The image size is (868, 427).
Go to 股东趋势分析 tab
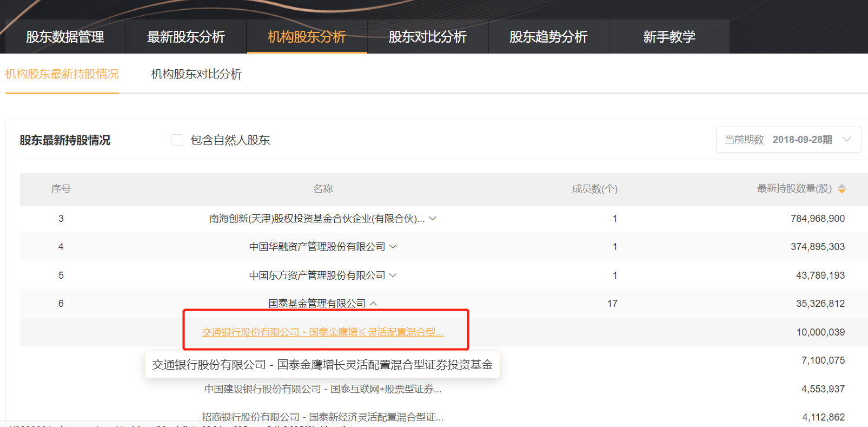[548, 37]
